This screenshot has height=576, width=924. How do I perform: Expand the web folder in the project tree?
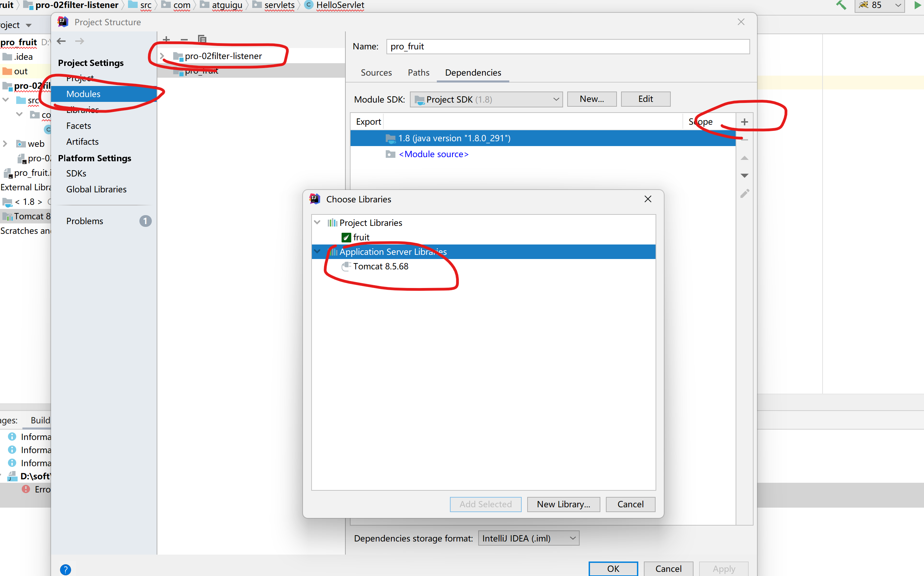5,144
